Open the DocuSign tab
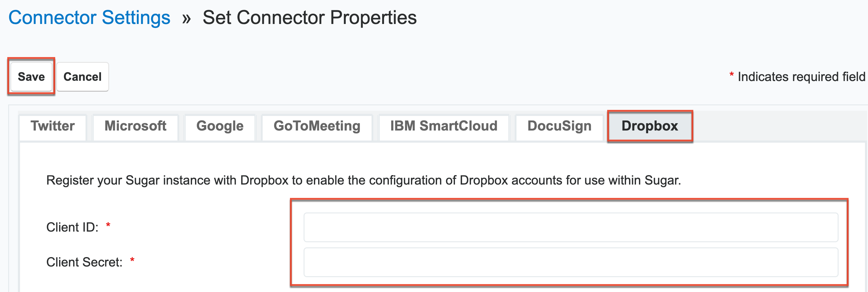This screenshot has height=292, width=868. (x=559, y=126)
